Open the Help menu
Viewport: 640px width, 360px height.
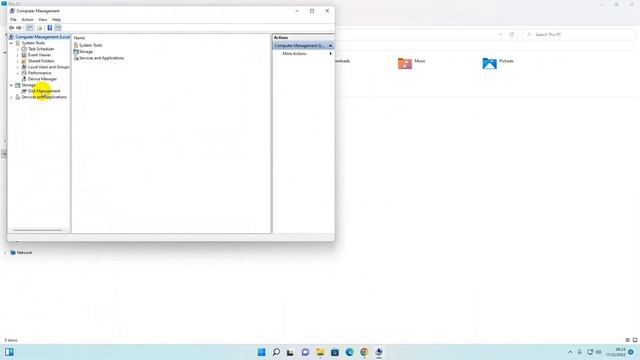coord(56,20)
